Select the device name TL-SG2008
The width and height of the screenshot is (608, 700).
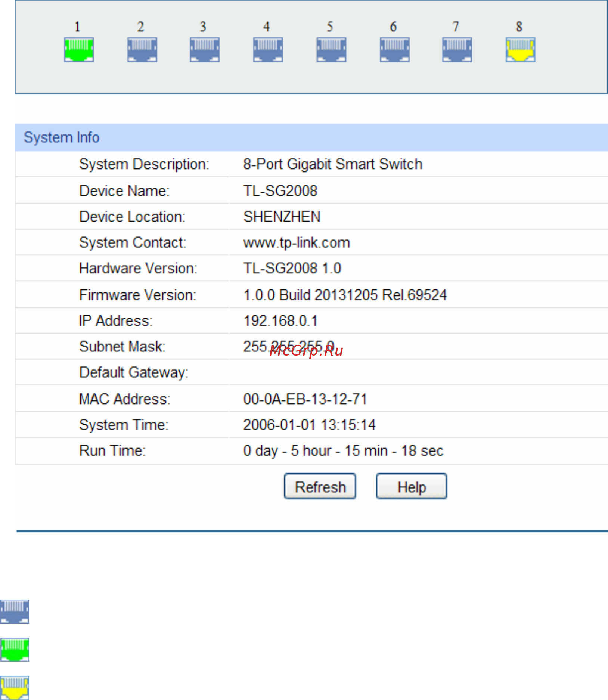(x=280, y=191)
